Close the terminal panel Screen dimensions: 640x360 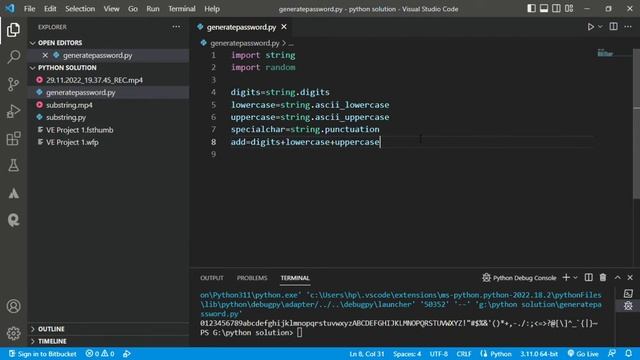click(630, 278)
